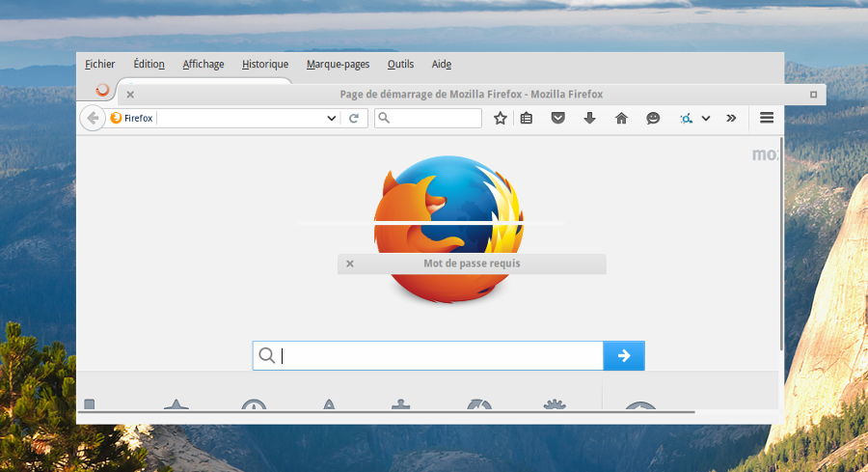Open the Outils menu
Image resolution: width=868 pixels, height=472 pixels.
point(400,65)
